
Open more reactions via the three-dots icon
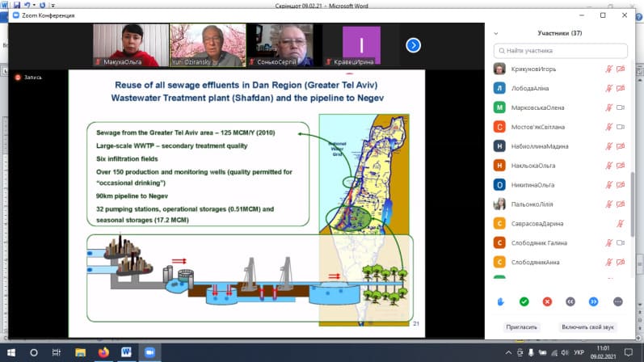618,301
